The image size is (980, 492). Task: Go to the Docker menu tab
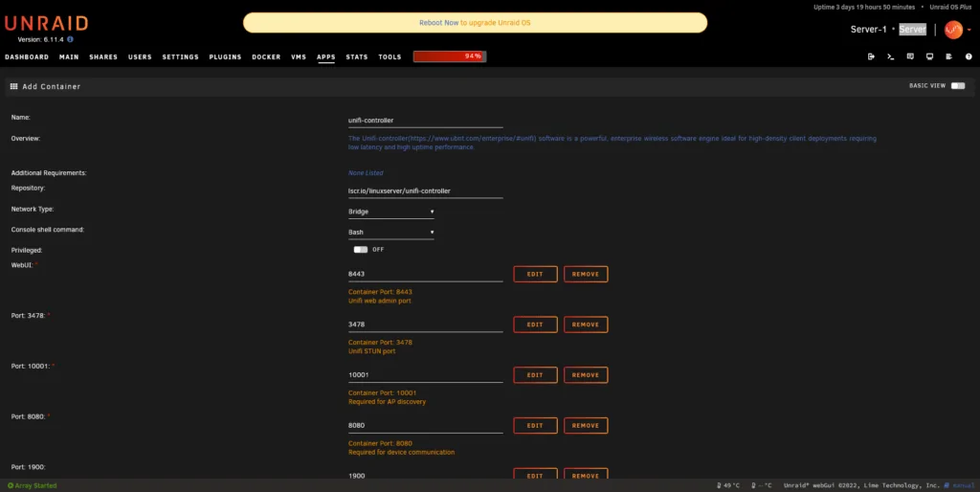pos(266,56)
